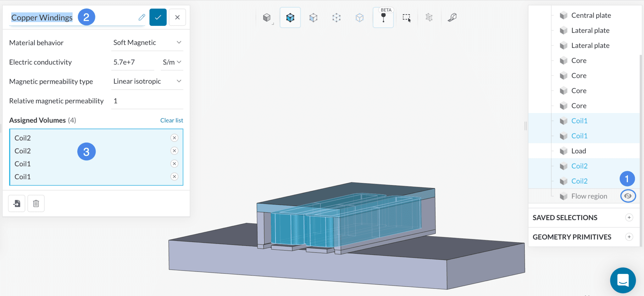This screenshot has width=644, height=296.
Task: Open the mesh grid view icon near the tape tool
Action: tap(429, 18)
